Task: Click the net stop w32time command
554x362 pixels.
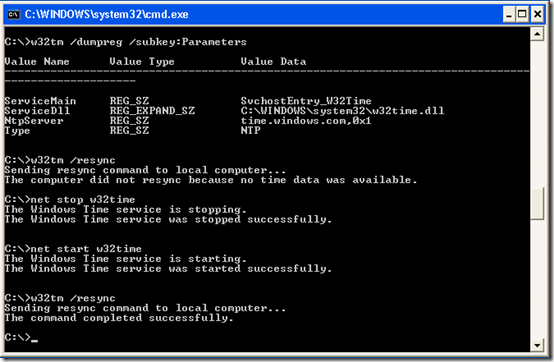Action: point(83,200)
